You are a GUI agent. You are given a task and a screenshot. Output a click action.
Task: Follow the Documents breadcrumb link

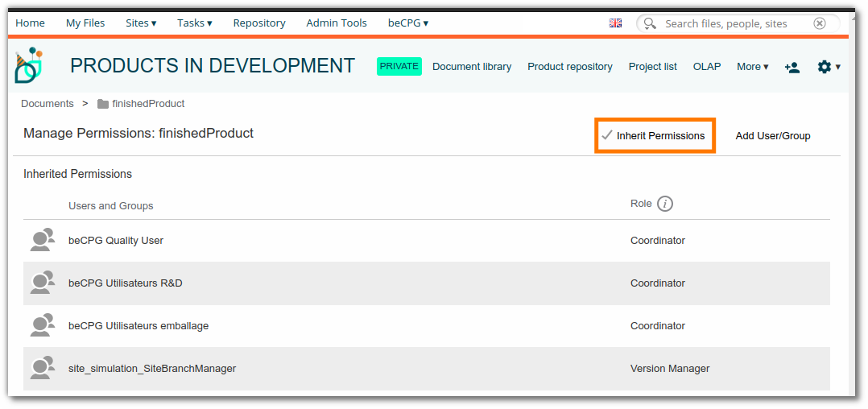click(47, 104)
